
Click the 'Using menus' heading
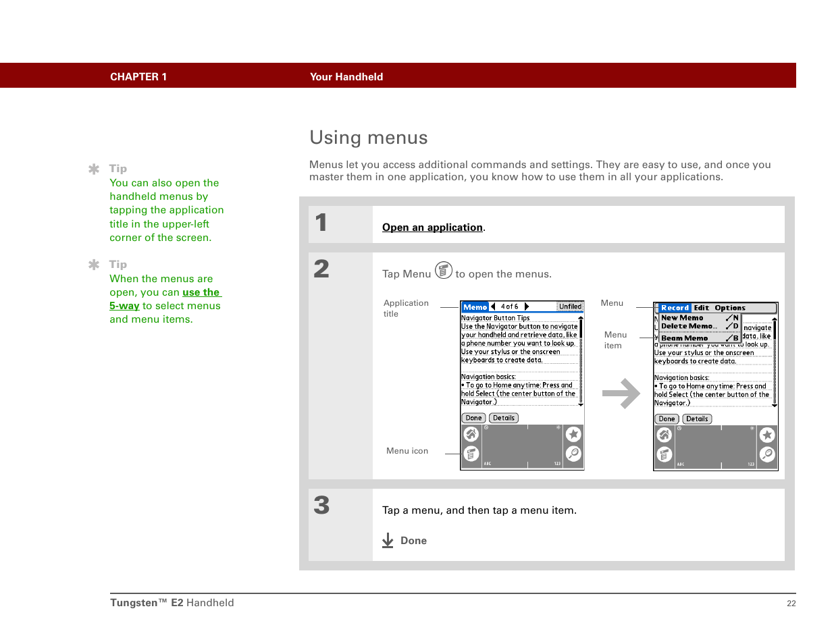(x=369, y=138)
